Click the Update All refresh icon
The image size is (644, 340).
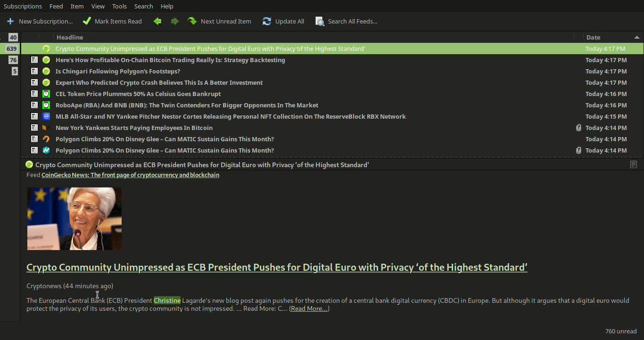(x=267, y=21)
